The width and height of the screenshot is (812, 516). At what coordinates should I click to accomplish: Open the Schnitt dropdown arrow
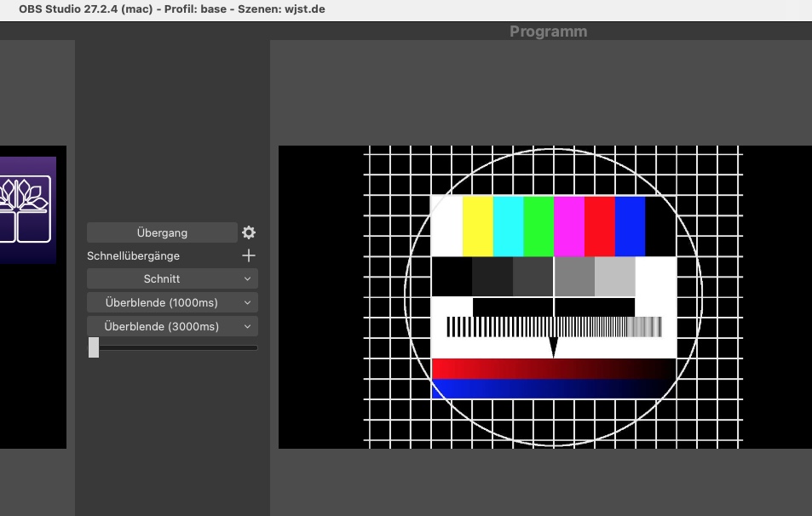click(x=248, y=279)
